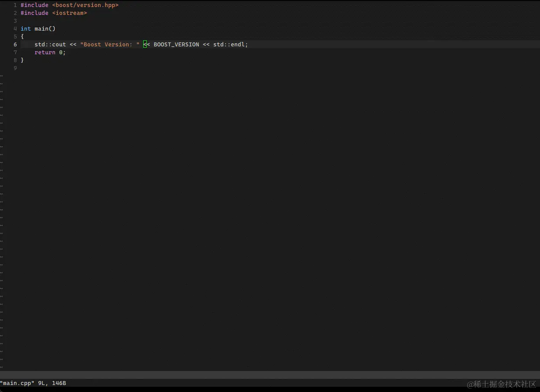
Task: Click the opening brace on line 5
Action: click(x=22, y=36)
